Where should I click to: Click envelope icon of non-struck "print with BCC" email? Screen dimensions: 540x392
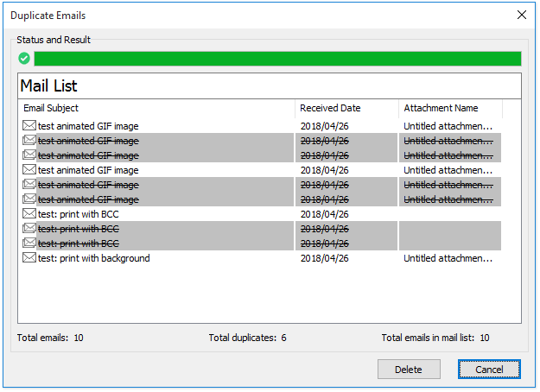pyautogui.click(x=29, y=214)
